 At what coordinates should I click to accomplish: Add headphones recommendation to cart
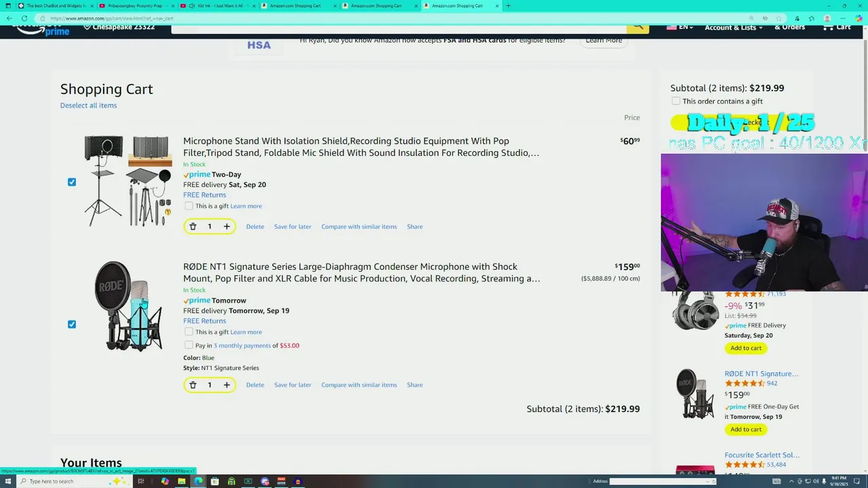click(x=746, y=348)
